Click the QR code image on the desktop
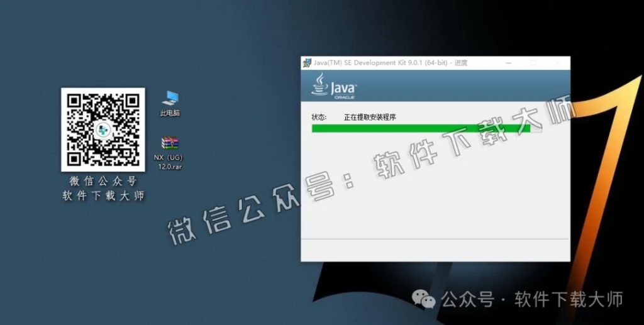 click(103, 129)
